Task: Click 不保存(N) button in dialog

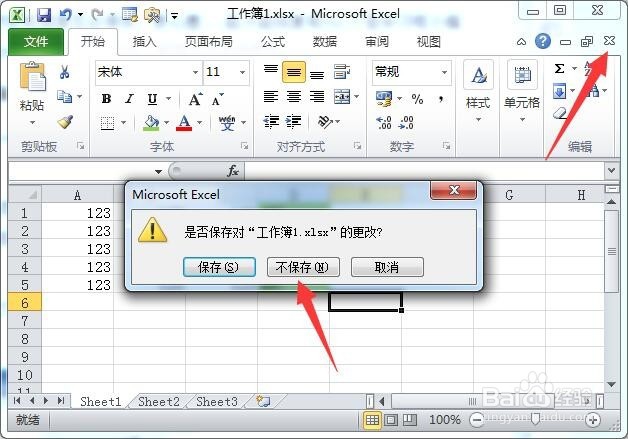Action: click(x=303, y=267)
